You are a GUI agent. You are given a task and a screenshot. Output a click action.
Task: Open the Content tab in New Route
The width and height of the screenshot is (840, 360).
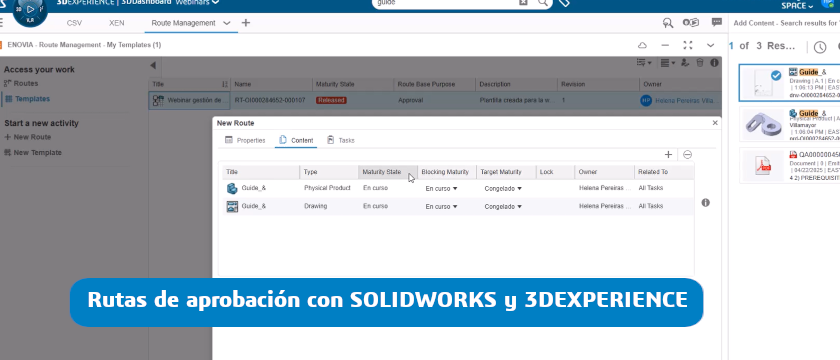pos(296,140)
